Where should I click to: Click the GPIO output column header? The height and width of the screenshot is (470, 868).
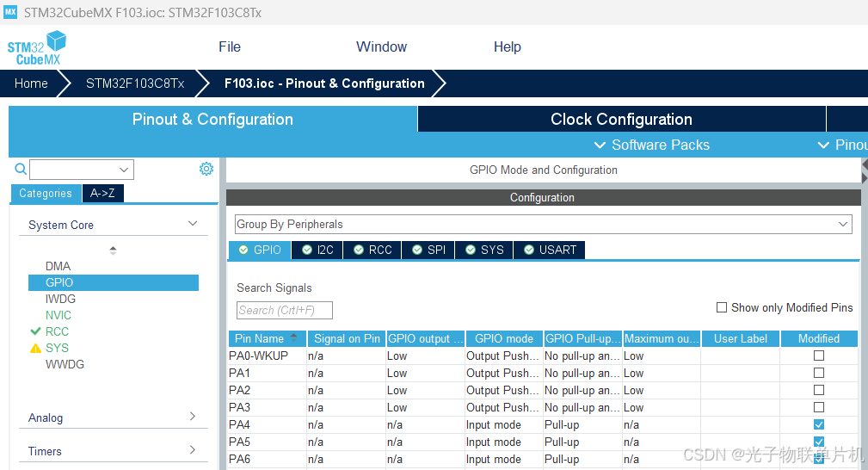tap(426, 338)
